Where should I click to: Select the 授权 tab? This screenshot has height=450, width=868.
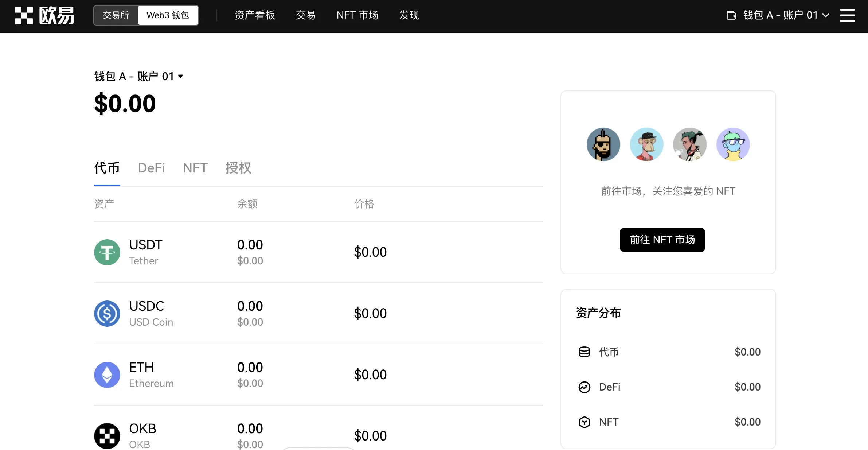point(238,168)
